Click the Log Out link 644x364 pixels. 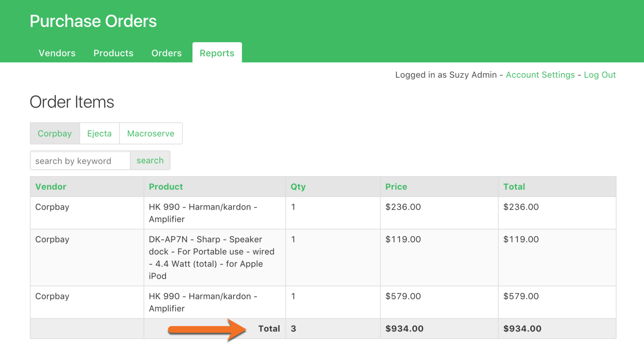click(599, 75)
